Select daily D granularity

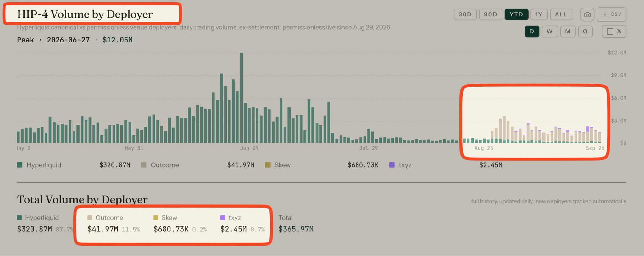click(x=532, y=31)
